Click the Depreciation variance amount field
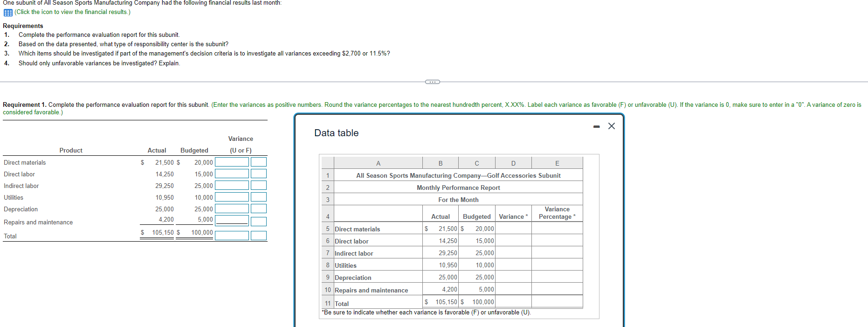The height and width of the screenshot is (327, 868). pyautogui.click(x=232, y=209)
